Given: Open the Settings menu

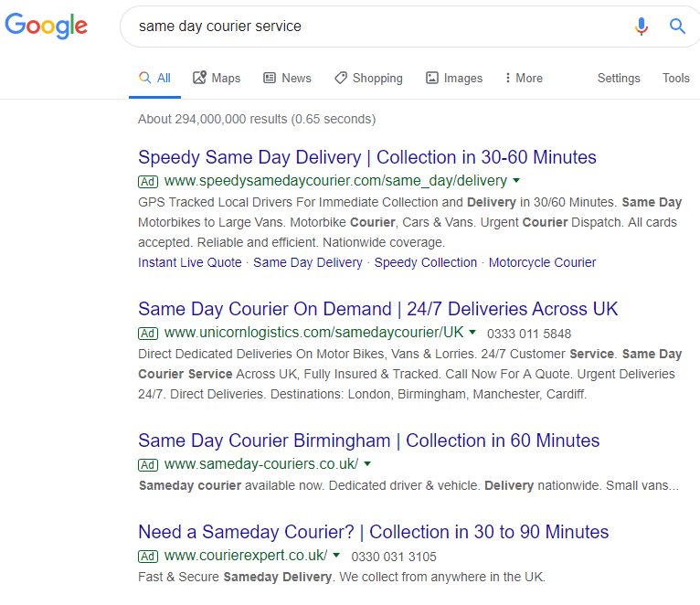Looking at the screenshot, I should tap(619, 78).
